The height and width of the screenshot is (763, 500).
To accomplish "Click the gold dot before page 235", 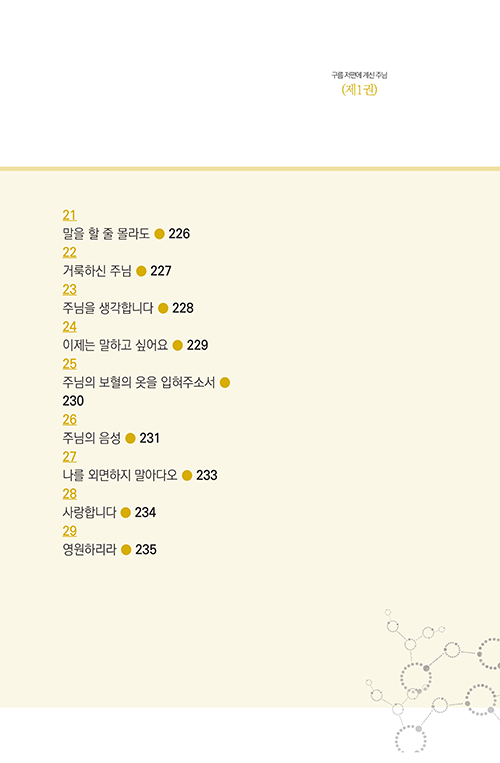I will (126, 550).
